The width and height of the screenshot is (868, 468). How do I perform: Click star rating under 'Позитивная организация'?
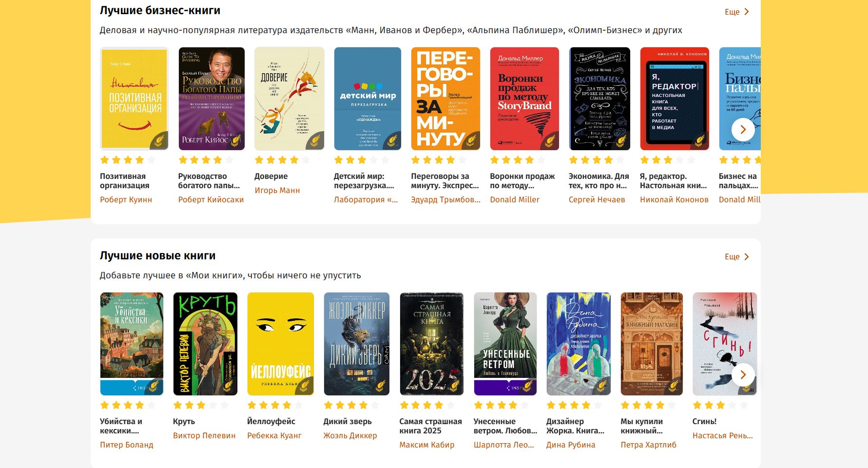pos(128,160)
